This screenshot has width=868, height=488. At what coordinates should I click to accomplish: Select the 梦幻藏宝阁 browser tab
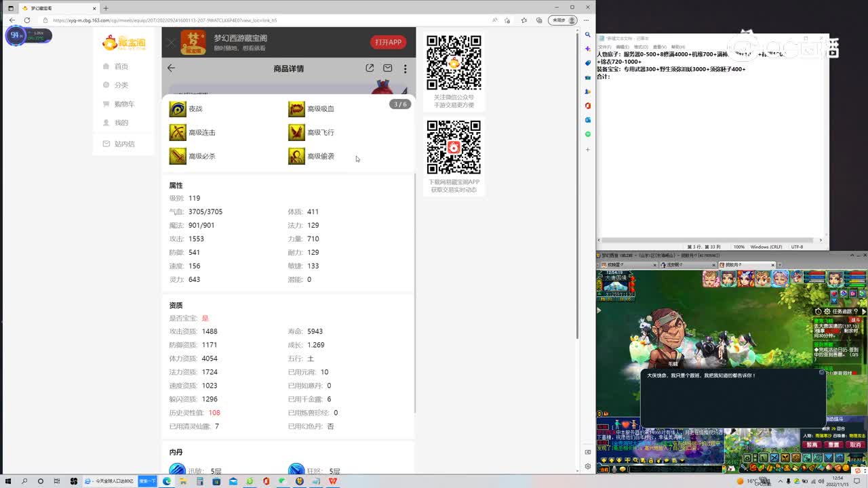point(58,8)
